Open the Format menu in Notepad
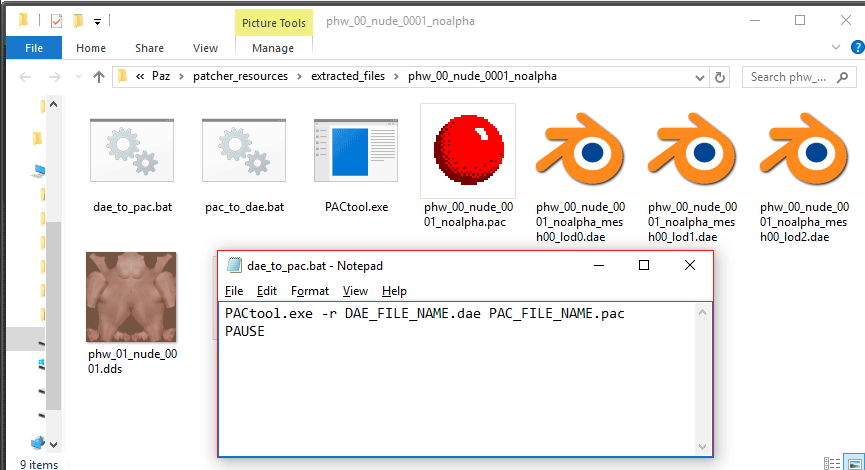Screen dimensions: 865x470 click(309, 291)
